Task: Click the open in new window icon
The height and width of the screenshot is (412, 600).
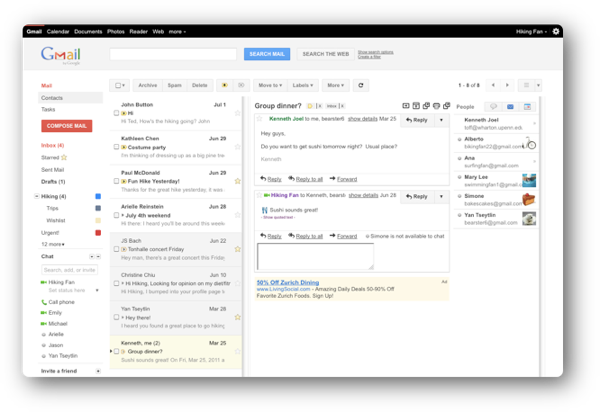Action: click(446, 106)
